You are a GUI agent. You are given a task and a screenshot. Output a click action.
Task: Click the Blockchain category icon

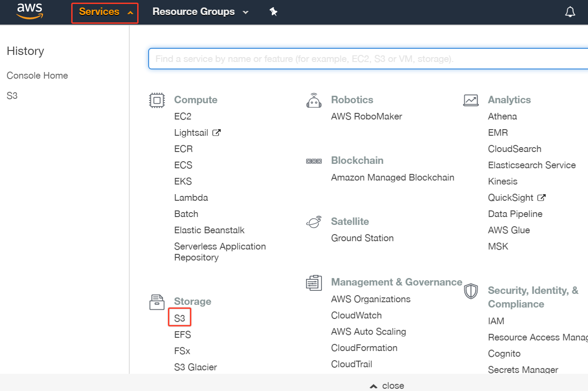(314, 161)
